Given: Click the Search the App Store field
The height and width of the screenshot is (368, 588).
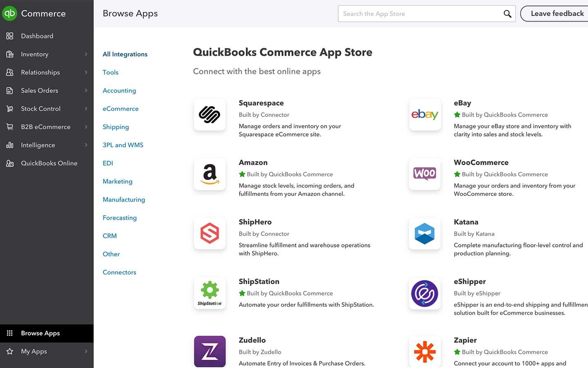Looking at the screenshot, I should tap(421, 14).
